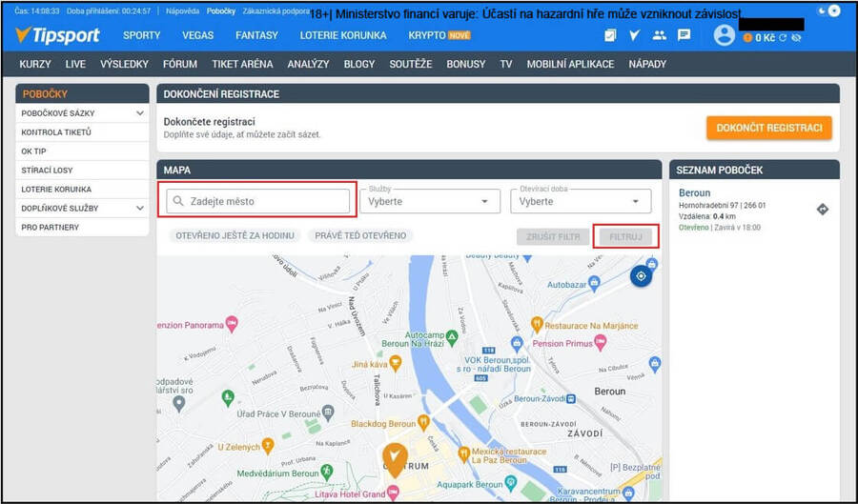Open the Služby dropdown
Image resolution: width=858 pixels, height=504 pixels.
click(x=430, y=201)
